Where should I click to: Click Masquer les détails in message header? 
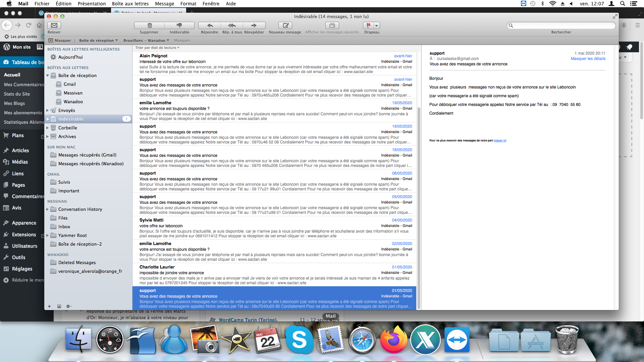tap(588, 59)
